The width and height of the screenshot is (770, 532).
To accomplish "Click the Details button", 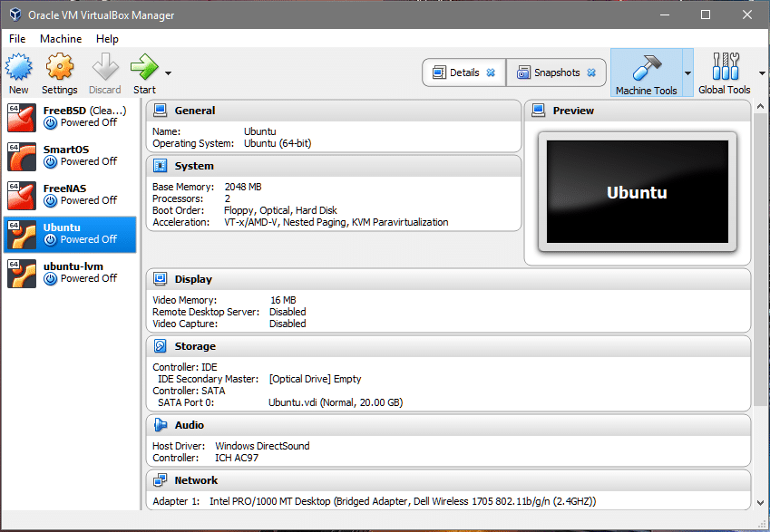I will tap(456, 73).
